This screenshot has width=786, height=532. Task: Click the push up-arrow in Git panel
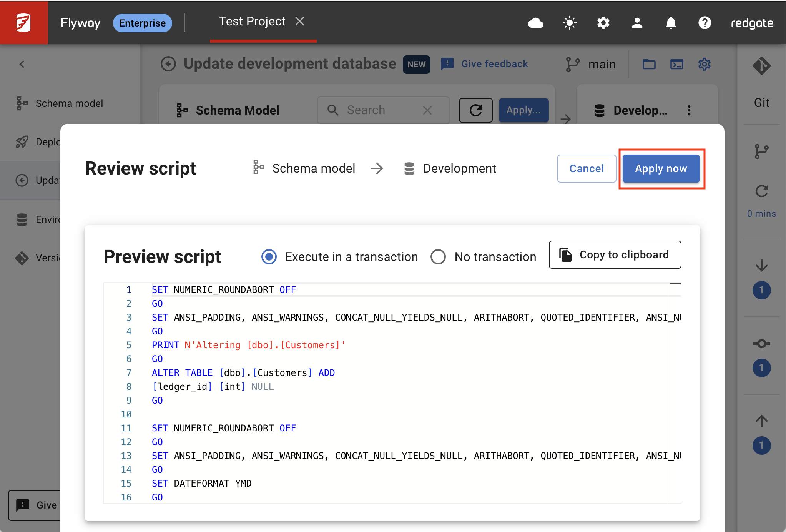(x=761, y=421)
